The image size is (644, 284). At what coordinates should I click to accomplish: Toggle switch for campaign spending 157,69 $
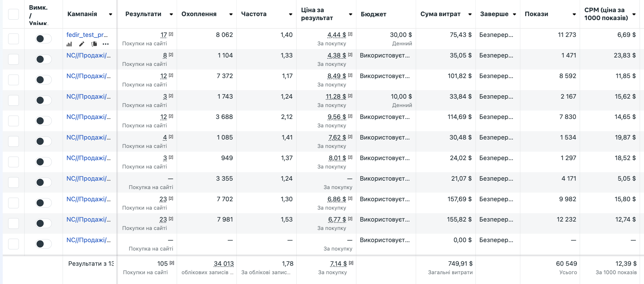pos(44,203)
